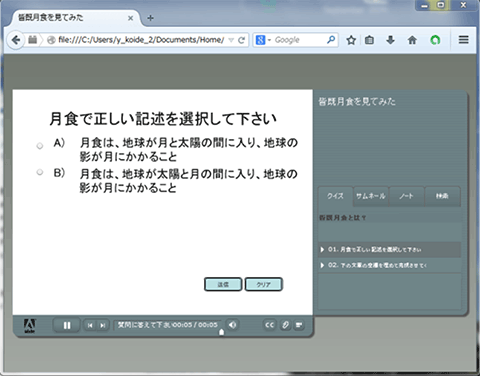This screenshot has width=480, height=376.
Task: Skip to the next slide in the player
Action: 103,325
